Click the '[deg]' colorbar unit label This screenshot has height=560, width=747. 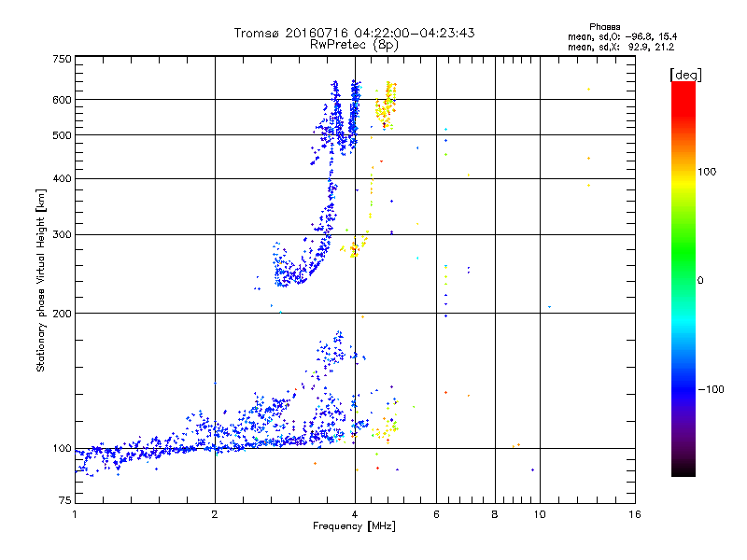click(685, 75)
